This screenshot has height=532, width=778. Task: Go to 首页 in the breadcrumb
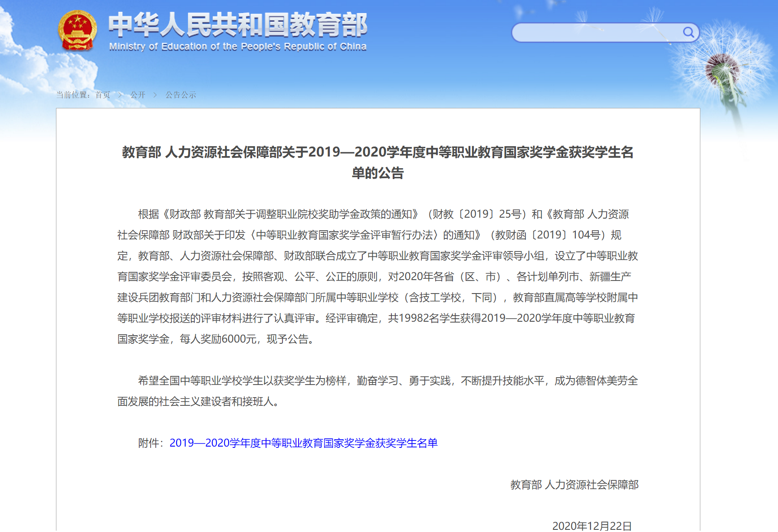(x=103, y=95)
